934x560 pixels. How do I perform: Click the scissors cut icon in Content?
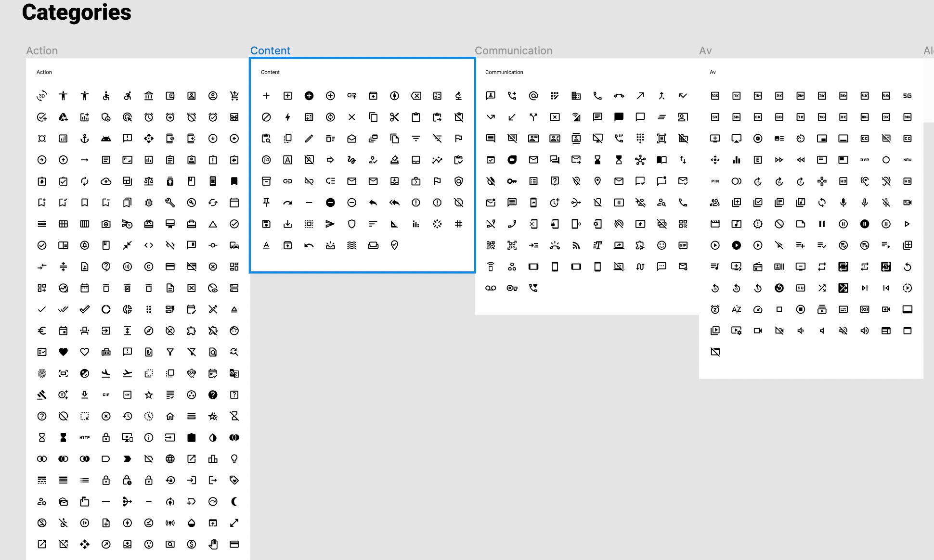[394, 117]
